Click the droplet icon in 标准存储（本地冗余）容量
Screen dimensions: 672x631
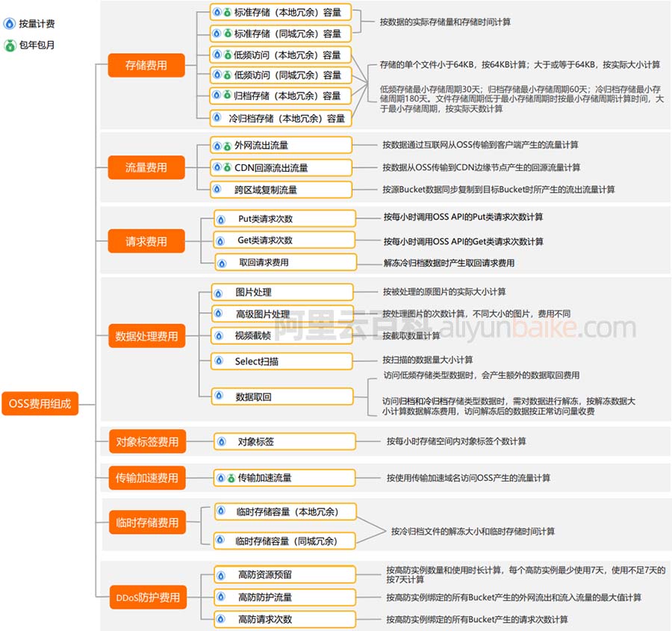tap(217, 12)
